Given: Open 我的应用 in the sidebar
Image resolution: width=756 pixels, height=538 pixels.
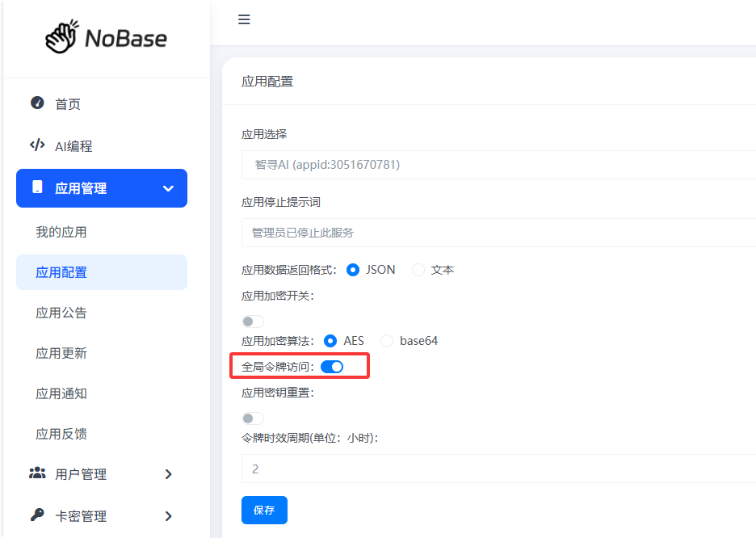Looking at the screenshot, I should point(61,232).
